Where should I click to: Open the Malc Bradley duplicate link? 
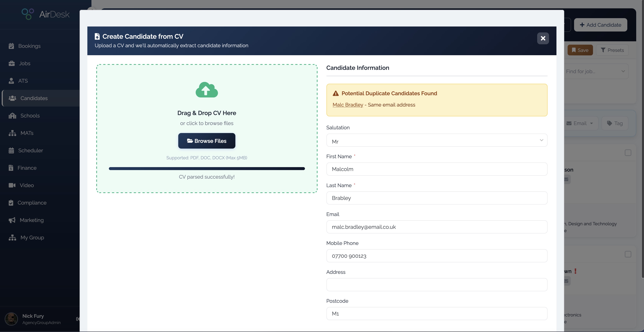[x=348, y=105]
